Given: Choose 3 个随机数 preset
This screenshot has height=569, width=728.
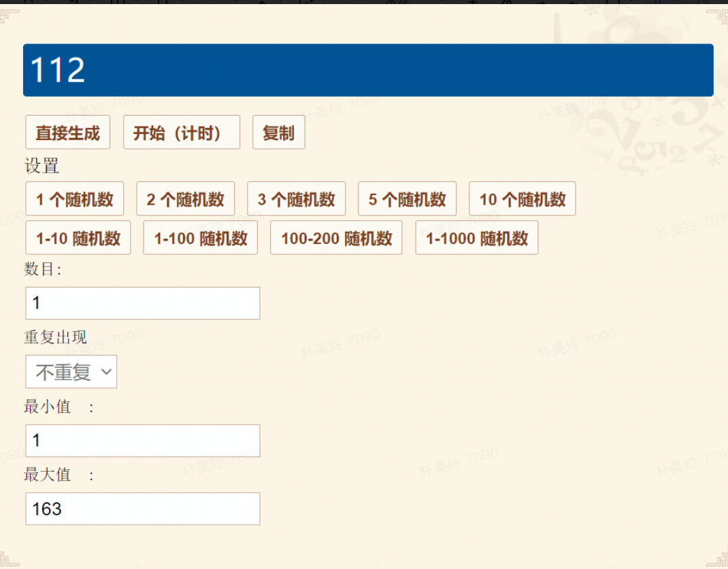Looking at the screenshot, I should point(296,199).
